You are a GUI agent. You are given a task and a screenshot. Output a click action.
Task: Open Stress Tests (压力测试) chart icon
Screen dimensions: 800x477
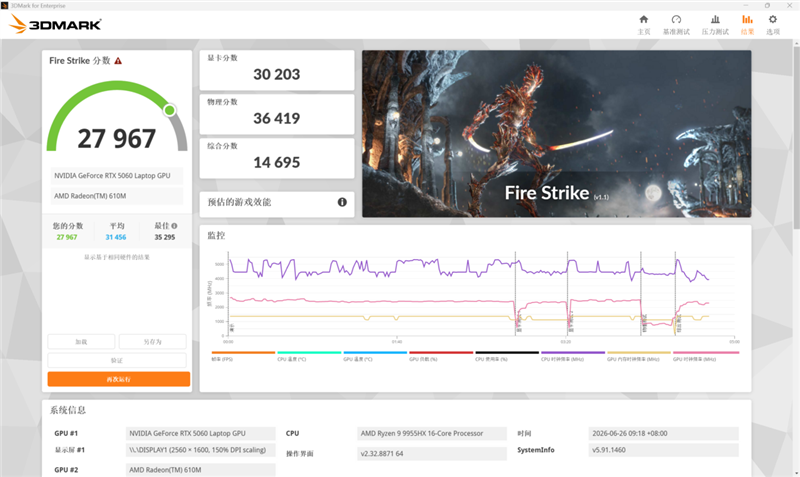[715, 19]
